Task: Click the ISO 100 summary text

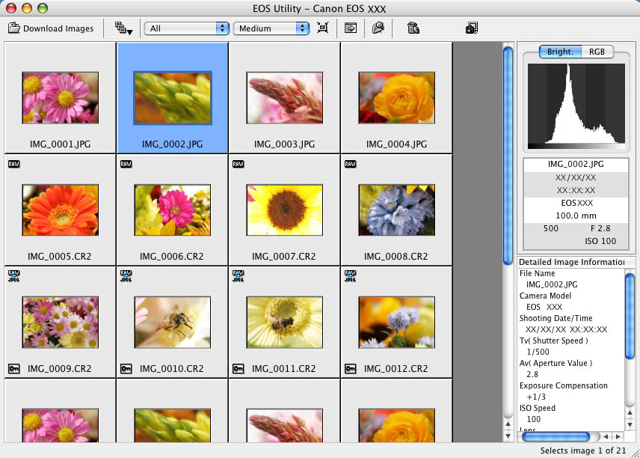Action: 600,241
